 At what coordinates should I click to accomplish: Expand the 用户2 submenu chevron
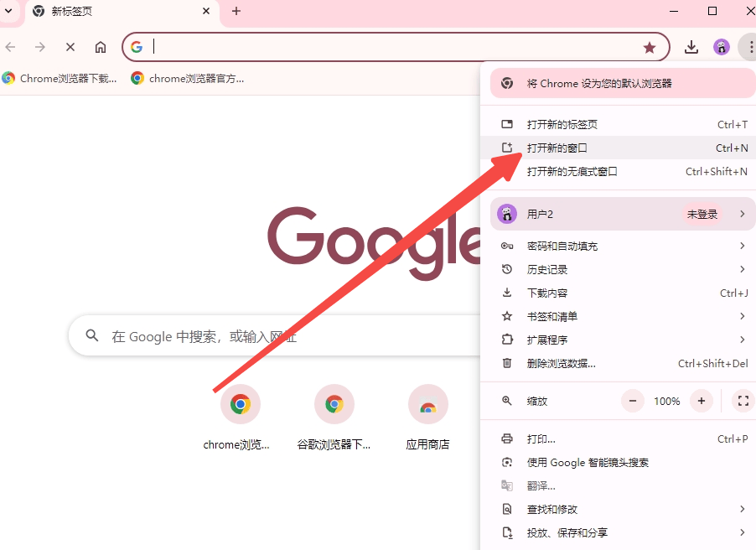pos(742,214)
